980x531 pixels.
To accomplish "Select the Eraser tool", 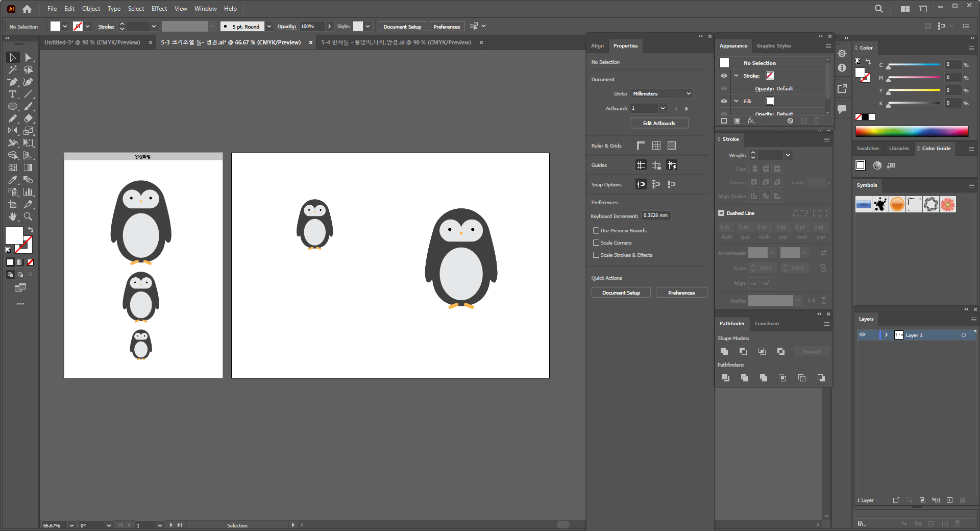I will tap(29, 119).
